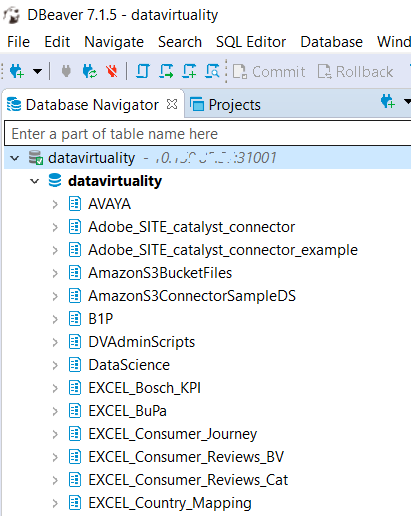Open the Search menu
Screen dimensions: 411x516
click(x=180, y=42)
